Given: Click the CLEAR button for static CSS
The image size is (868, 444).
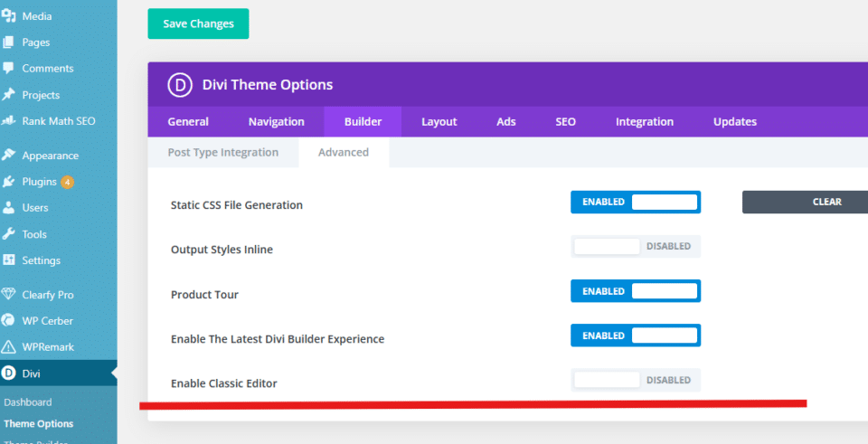Looking at the screenshot, I should (x=805, y=202).
